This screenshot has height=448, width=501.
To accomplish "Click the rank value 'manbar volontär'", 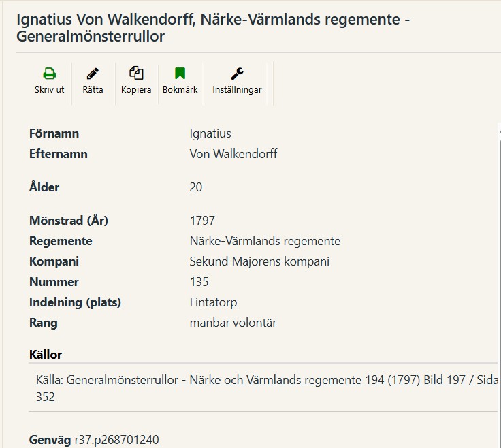I will tap(233, 323).
